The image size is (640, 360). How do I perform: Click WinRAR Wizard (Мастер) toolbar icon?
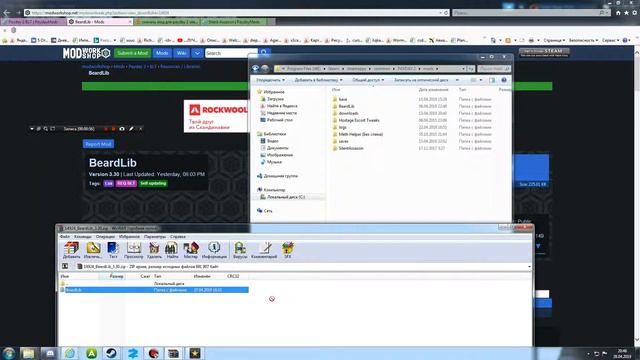[191, 250]
